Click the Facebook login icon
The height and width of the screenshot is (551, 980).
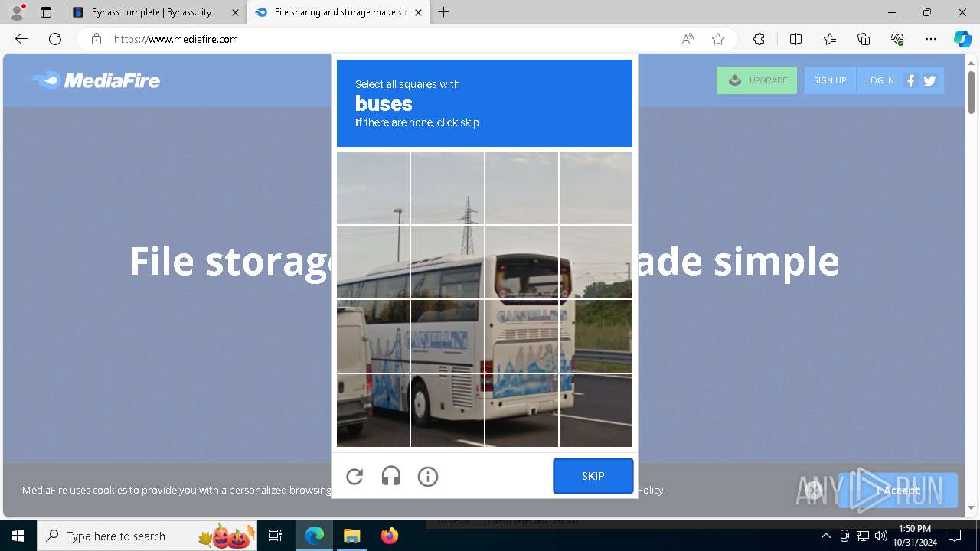pos(911,80)
